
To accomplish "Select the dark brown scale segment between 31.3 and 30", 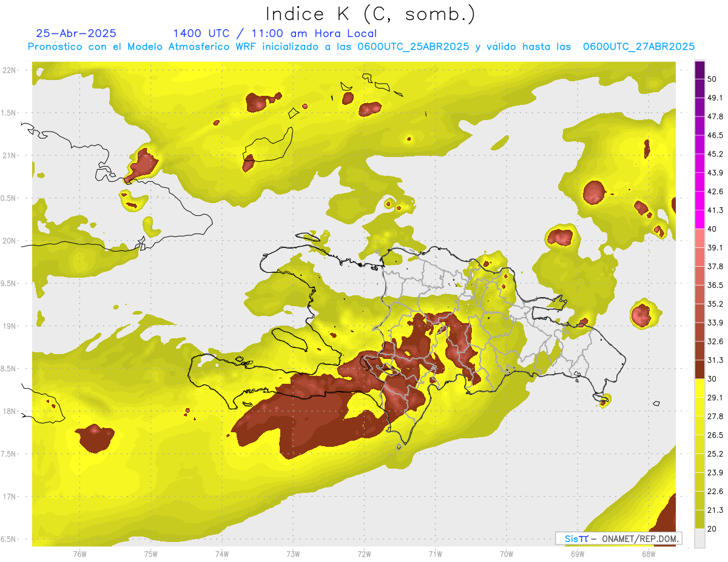I will click(700, 369).
